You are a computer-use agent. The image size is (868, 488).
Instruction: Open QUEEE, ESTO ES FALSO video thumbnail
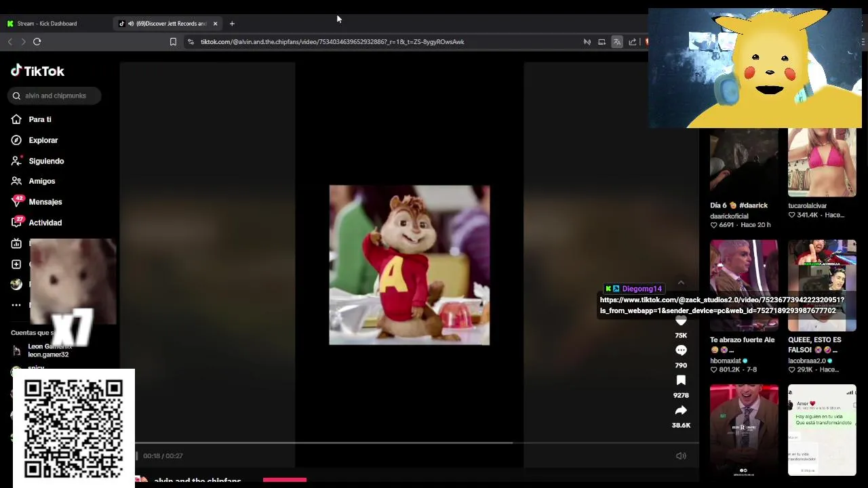click(822, 285)
